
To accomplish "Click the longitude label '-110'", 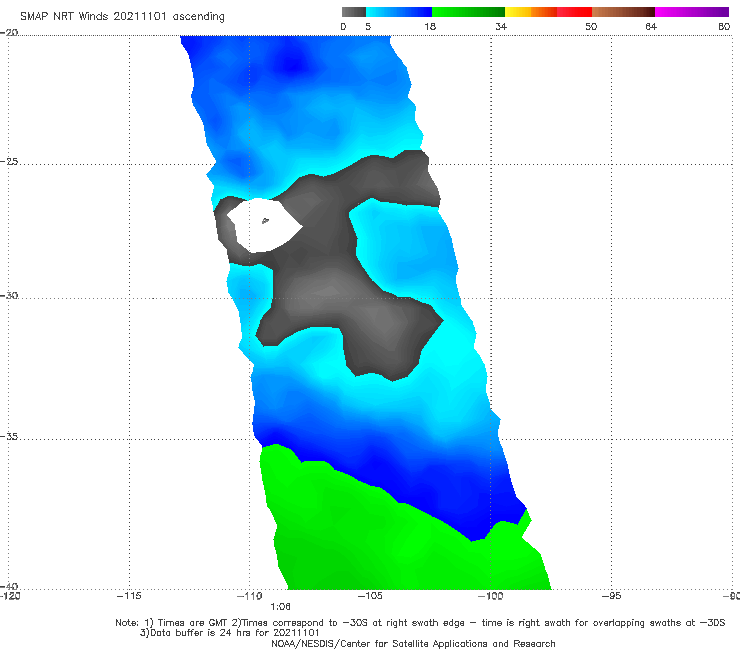I will (x=249, y=596).
